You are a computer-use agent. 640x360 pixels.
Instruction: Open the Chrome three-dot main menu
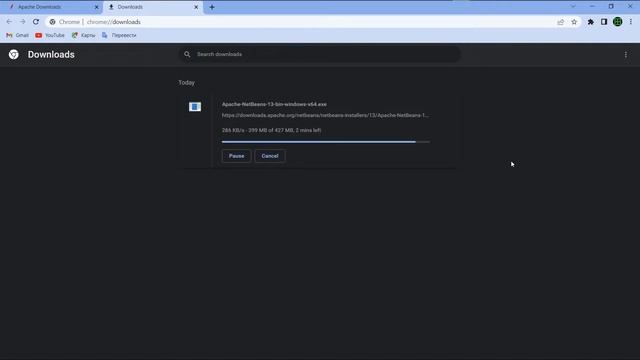click(631, 22)
